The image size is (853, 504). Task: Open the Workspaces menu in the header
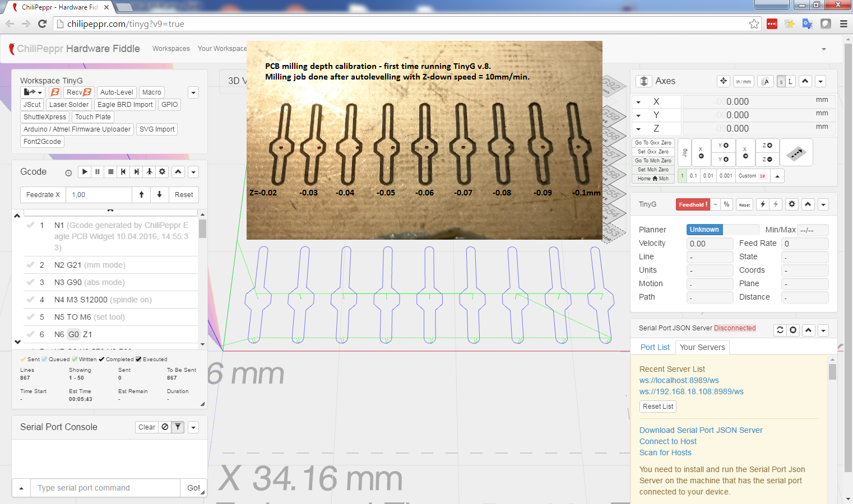point(171,49)
